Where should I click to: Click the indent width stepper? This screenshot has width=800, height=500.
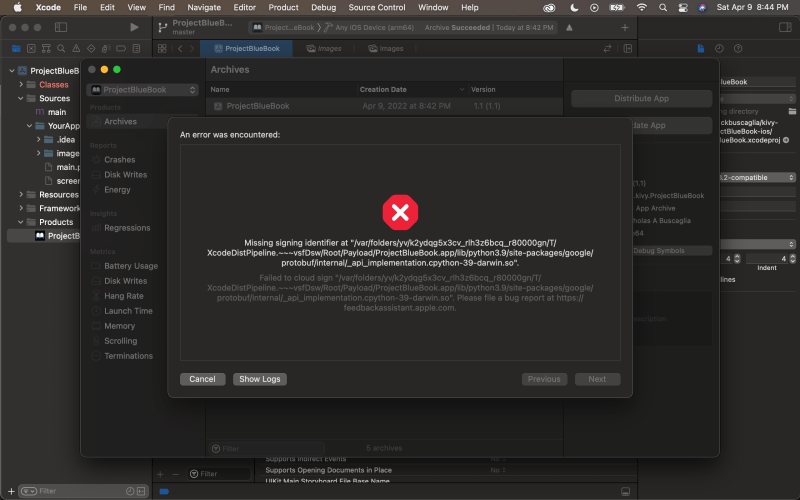tap(792, 259)
